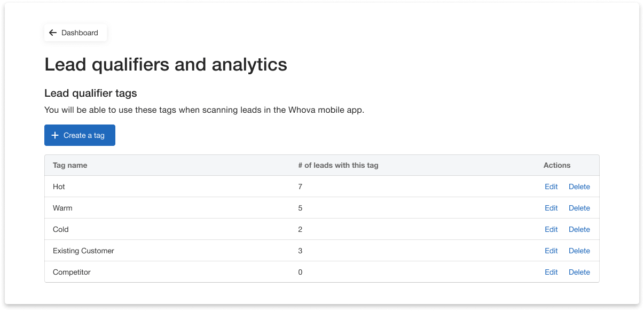Delete the Hot tag
Viewport: 644px width, 311px height.
pyautogui.click(x=579, y=186)
